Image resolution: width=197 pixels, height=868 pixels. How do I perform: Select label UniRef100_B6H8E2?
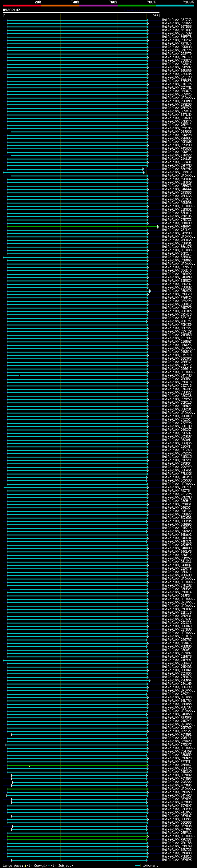[177, 304]
